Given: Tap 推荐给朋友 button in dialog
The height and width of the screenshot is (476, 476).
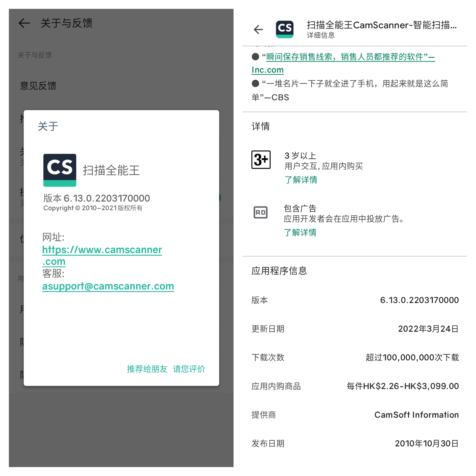Looking at the screenshot, I should 147,369.
